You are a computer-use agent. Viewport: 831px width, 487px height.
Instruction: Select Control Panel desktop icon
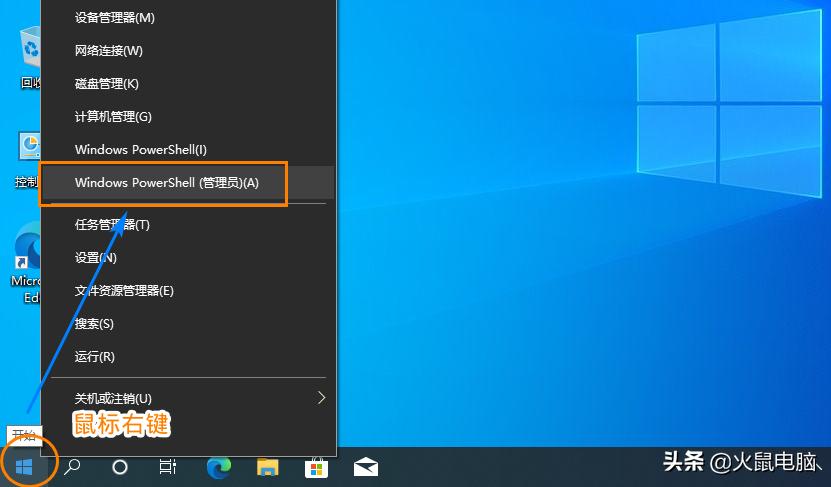pyautogui.click(x=28, y=159)
